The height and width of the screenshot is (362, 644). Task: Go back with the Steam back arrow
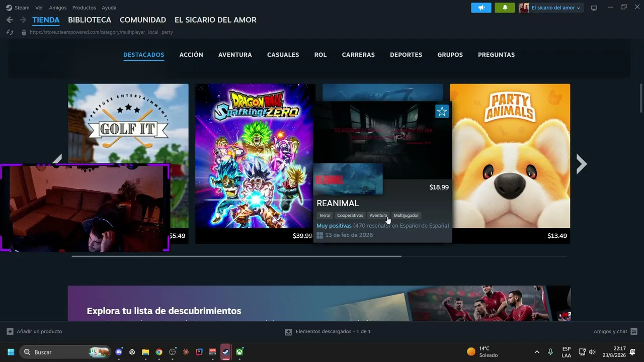click(10, 20)
